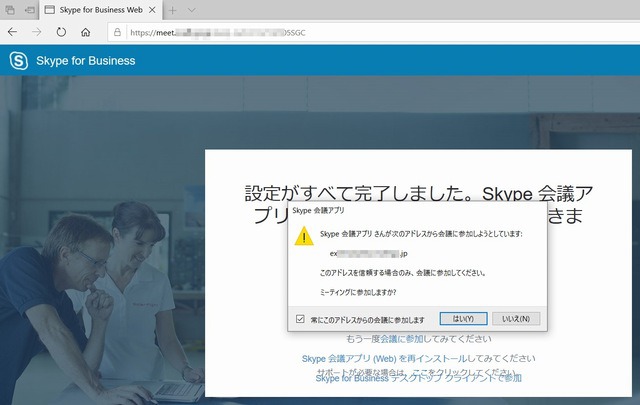The height and width of the screenshot is (405, 640).
Task: Click the 会議に参加 retry link
Action: click(x=402, y=339)
